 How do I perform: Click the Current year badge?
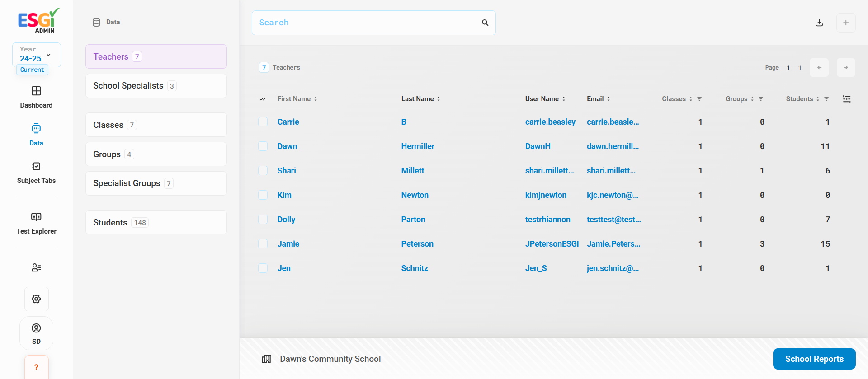[x=32, y=70]
